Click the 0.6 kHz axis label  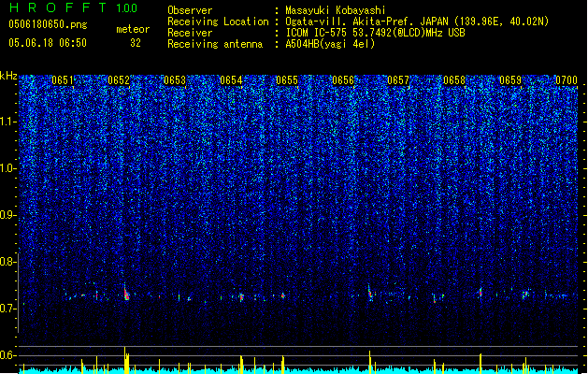pos(8,355)
